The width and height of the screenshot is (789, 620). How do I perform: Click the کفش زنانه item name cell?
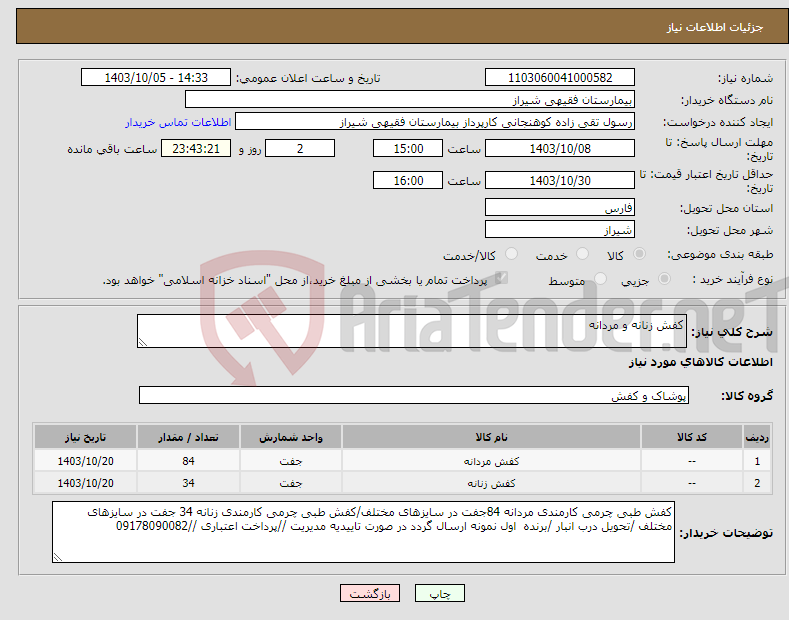point(491,483)
